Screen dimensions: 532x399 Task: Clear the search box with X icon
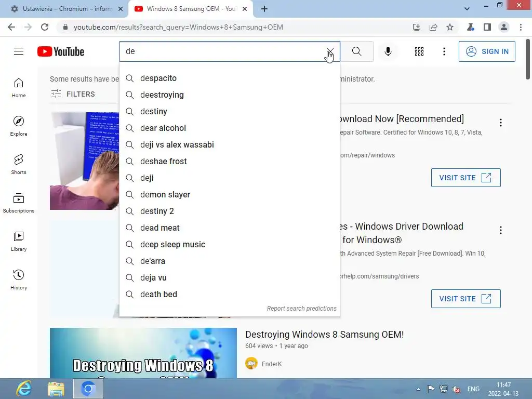coord(330,51)
